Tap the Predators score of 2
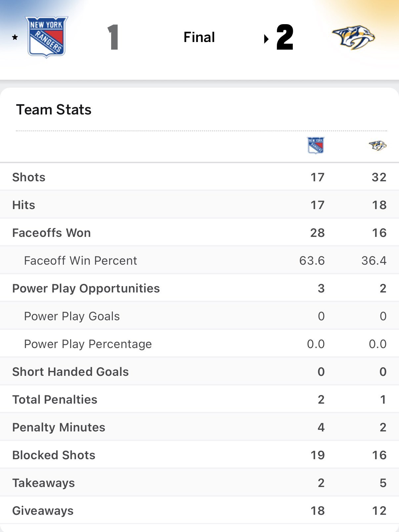Image resolution: width=399 pixels, height=532 pixels. [285, 37]
